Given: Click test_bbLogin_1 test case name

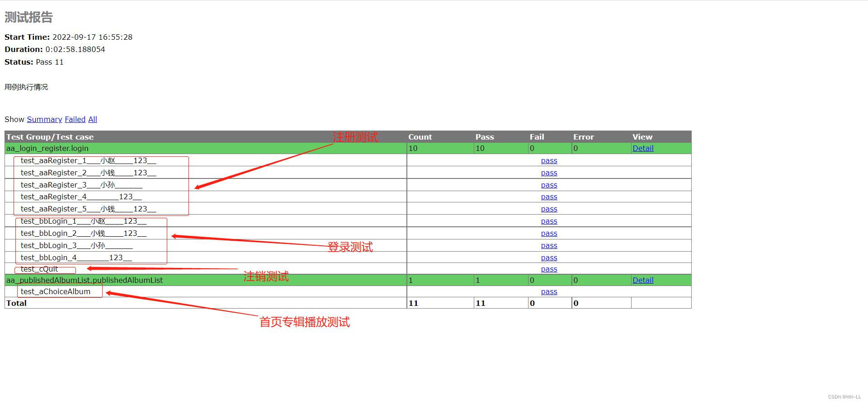Looking at the screenshot, I should (83, 221).
